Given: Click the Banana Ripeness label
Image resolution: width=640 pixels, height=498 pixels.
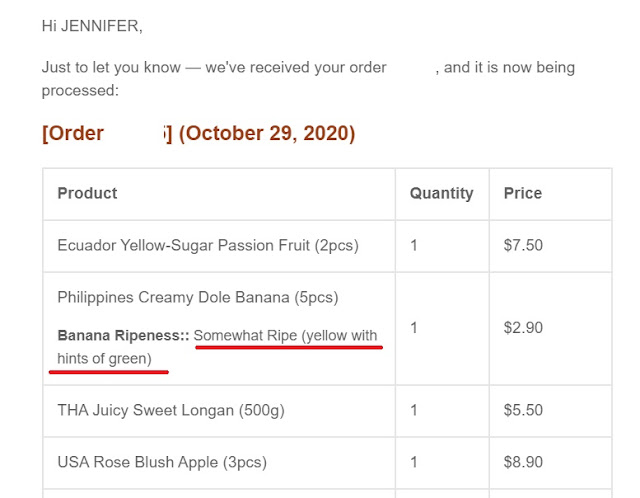Looking at the screenshot, I should click(x=123, y=335).
